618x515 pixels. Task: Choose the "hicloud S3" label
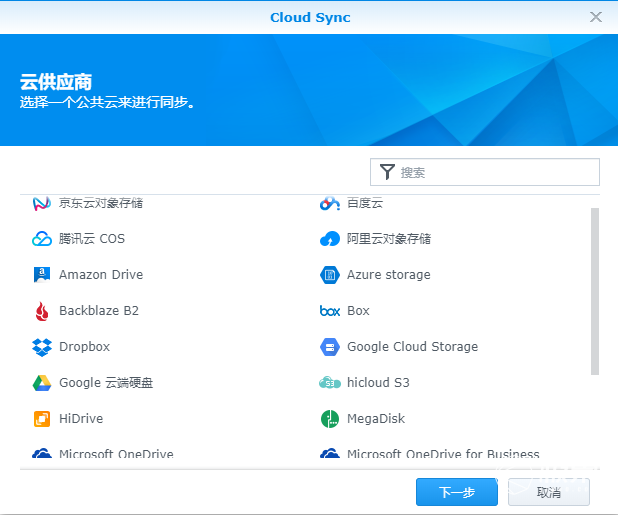click(378, 383)
